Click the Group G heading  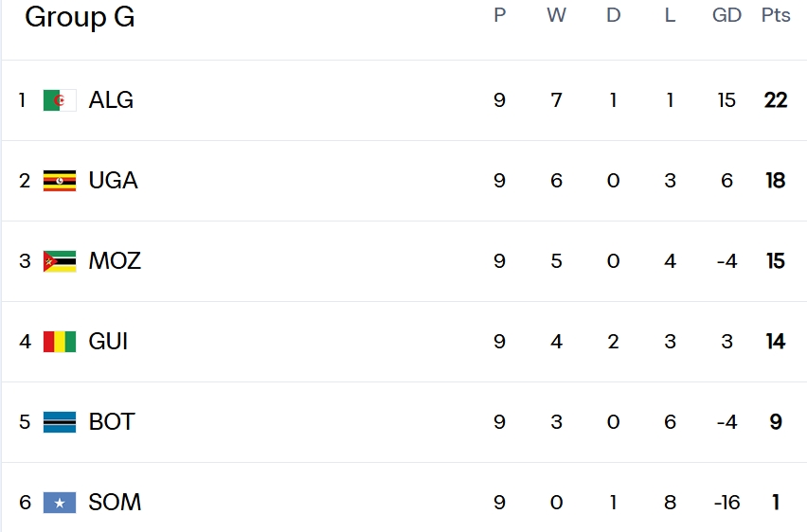80,17
